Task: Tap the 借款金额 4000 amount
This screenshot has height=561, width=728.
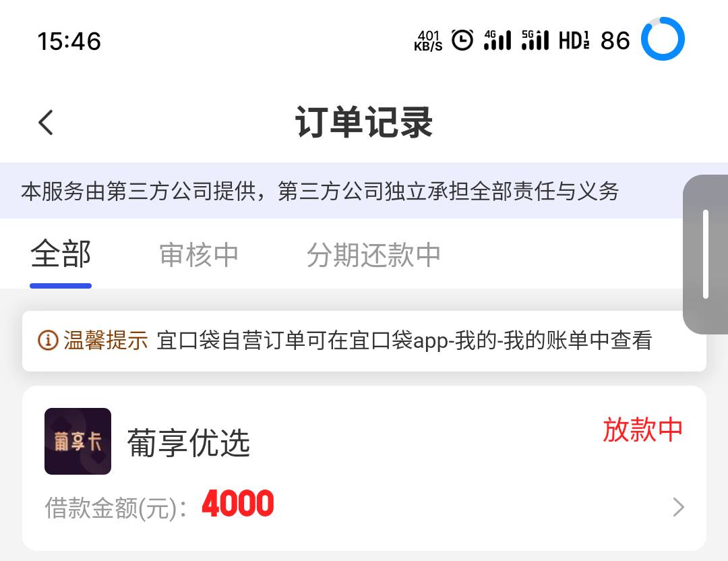Action: click(238, 504)
